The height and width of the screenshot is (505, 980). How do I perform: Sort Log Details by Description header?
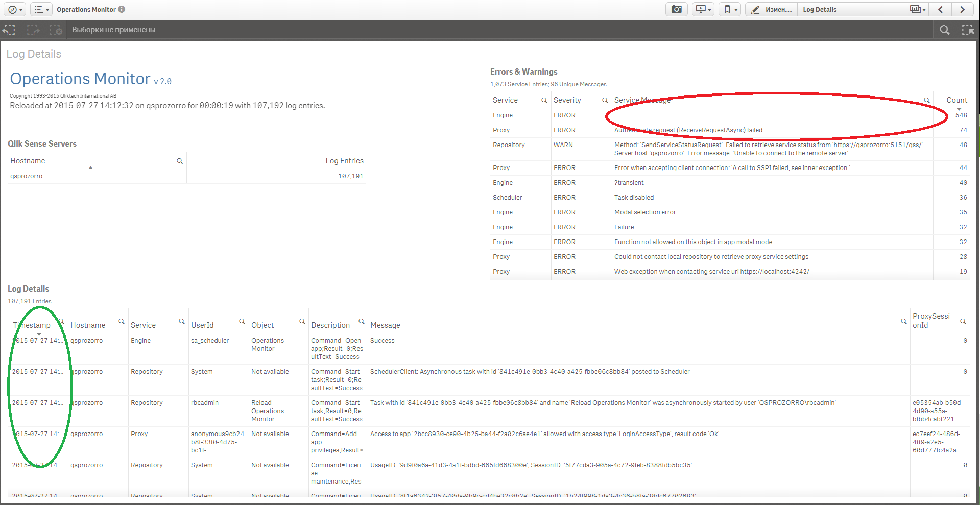pyautogui.click(x=330, y=325)
